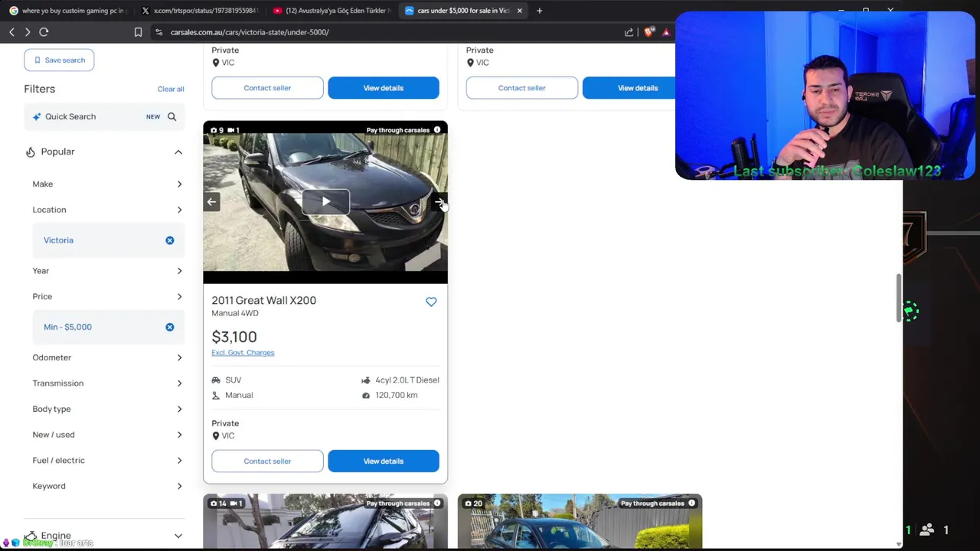Click the 4cyl 2.0L T Diesel text
The height and width of the screenshot is (551, 980).
(407, 380)
